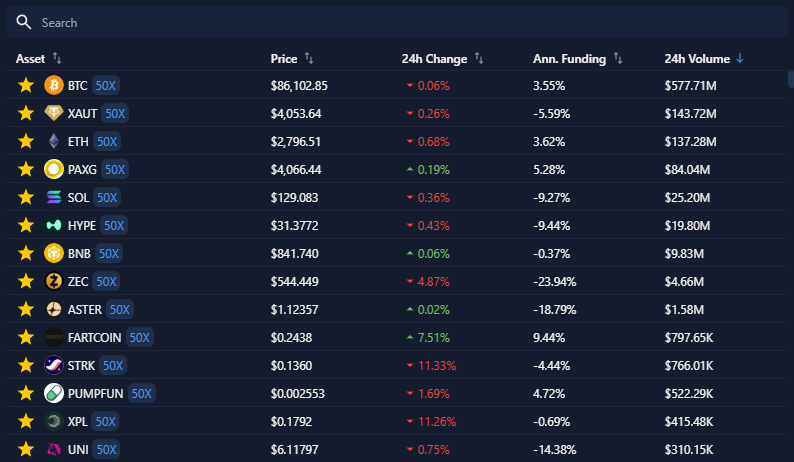This screenshot has width=794, height=462.
Task: Click the 50X badge beside UNI
Action: click(106, 450)
